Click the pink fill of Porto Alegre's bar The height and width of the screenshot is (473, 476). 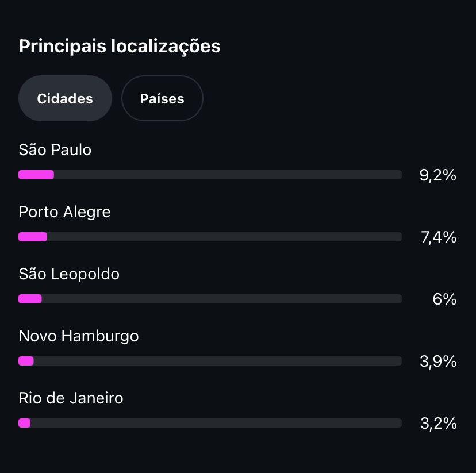33,237
